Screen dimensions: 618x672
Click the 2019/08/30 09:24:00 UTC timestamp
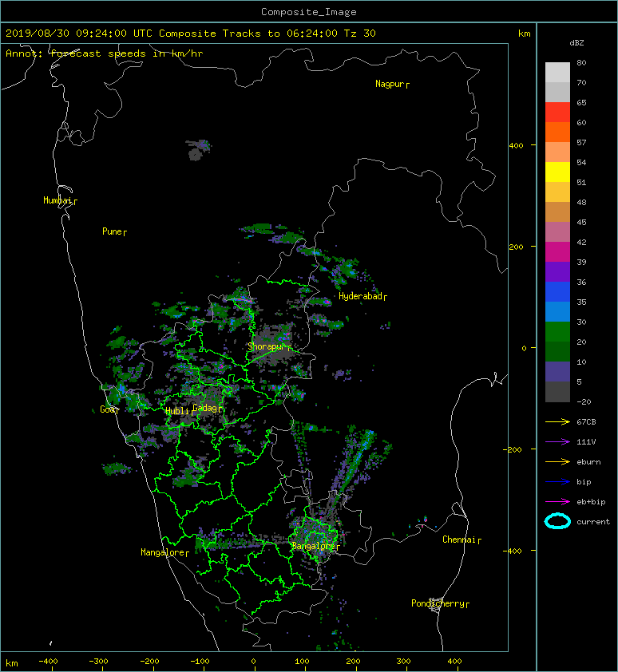[x=79, y=34]
